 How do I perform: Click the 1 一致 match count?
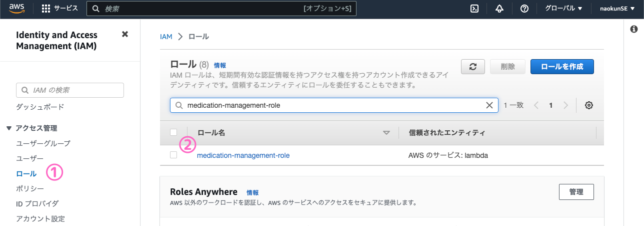[513, 105]
